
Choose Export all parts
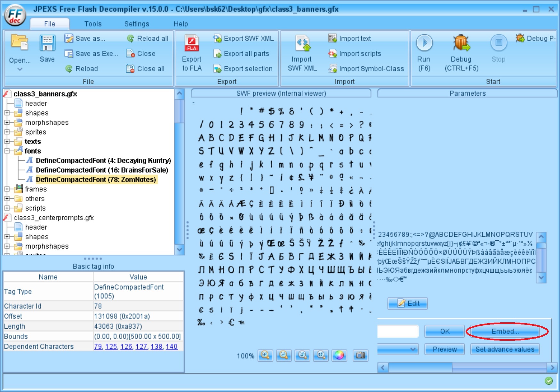[x=241, y=53]
